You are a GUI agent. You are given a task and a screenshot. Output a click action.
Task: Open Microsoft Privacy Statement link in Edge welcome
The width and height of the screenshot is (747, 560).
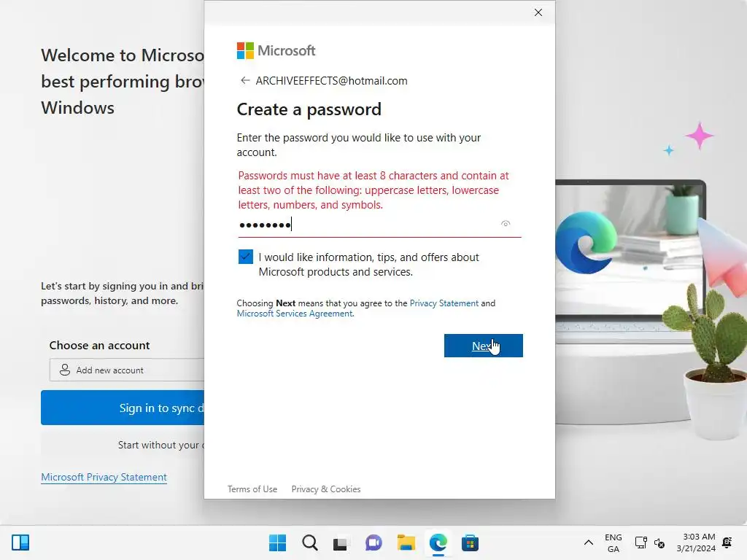coord(104,477)
